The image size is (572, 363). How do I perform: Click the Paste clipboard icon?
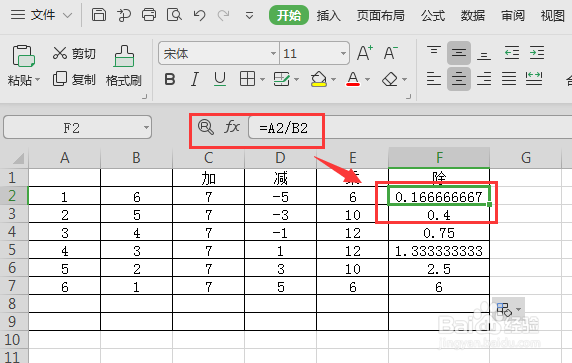[x=24, y=56]
